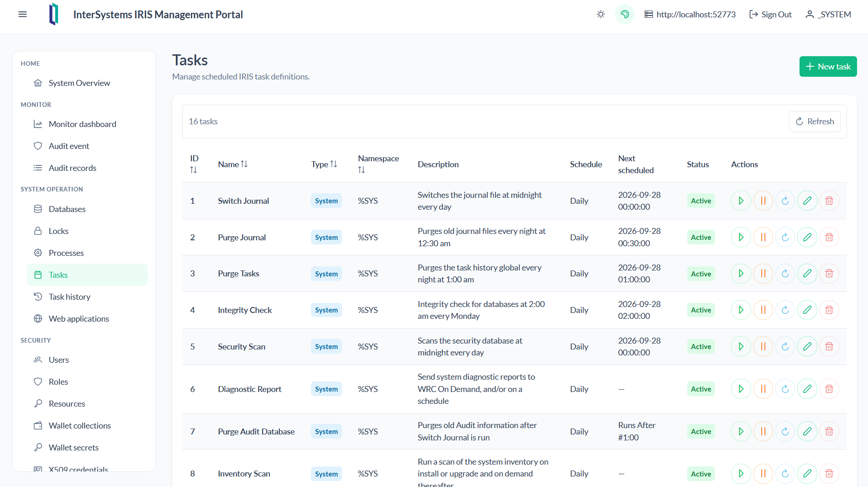Create a task with New task button
Screen dimensions: 868x487
828,67
